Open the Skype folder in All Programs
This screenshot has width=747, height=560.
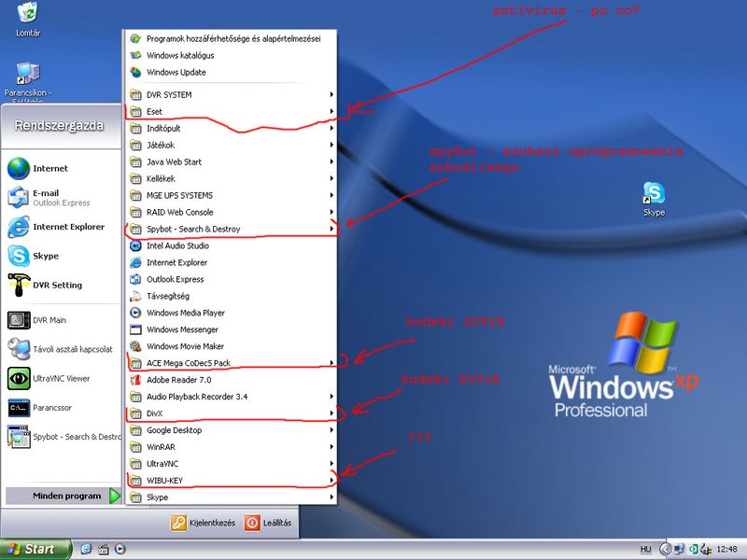(231, 497)
